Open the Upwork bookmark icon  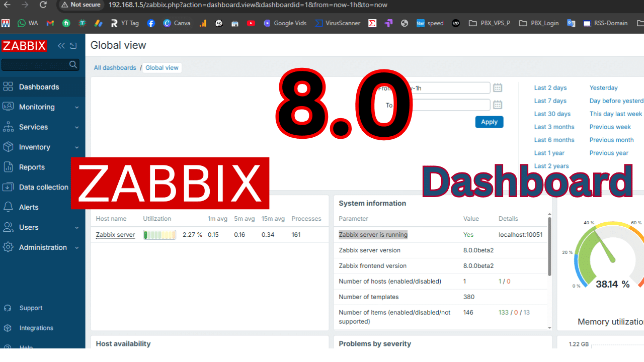click(x=456, y=23)
